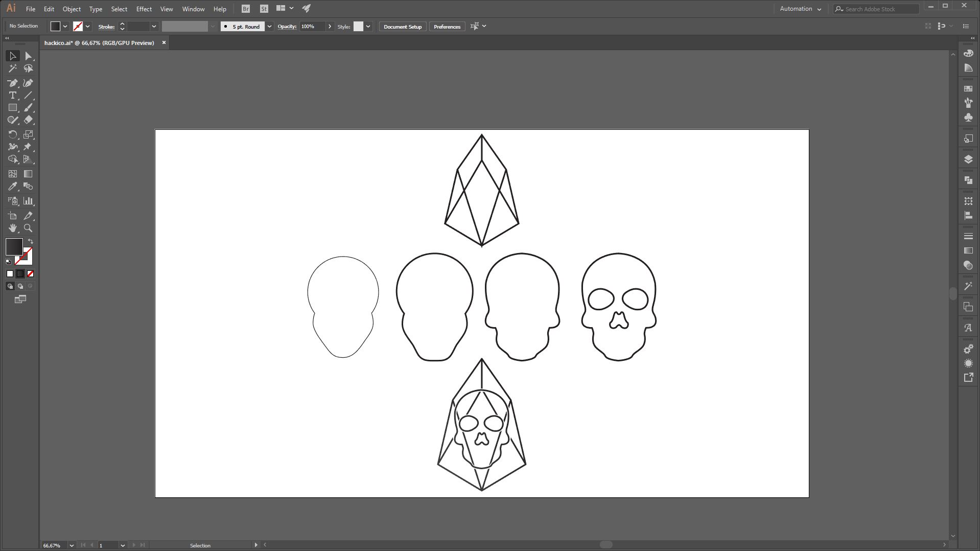Select the Rectangle tool
Viewport: 980px width, 551px height.
13,108
